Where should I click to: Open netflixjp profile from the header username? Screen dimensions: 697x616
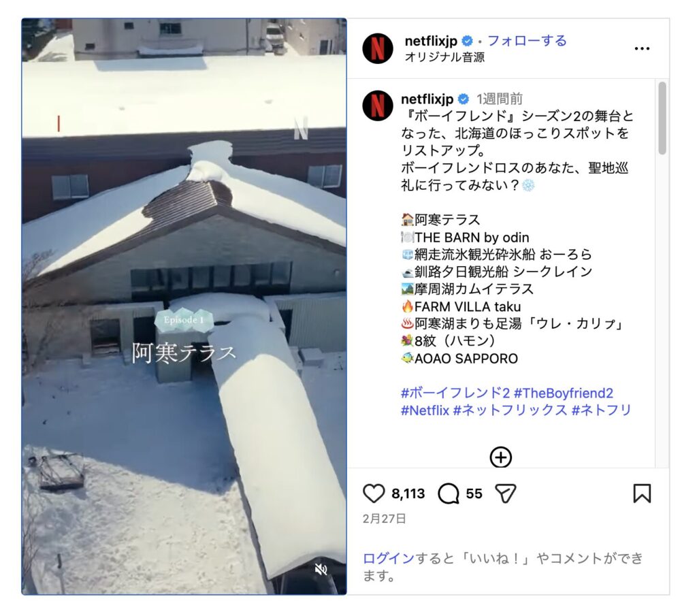tap(431, 41)
